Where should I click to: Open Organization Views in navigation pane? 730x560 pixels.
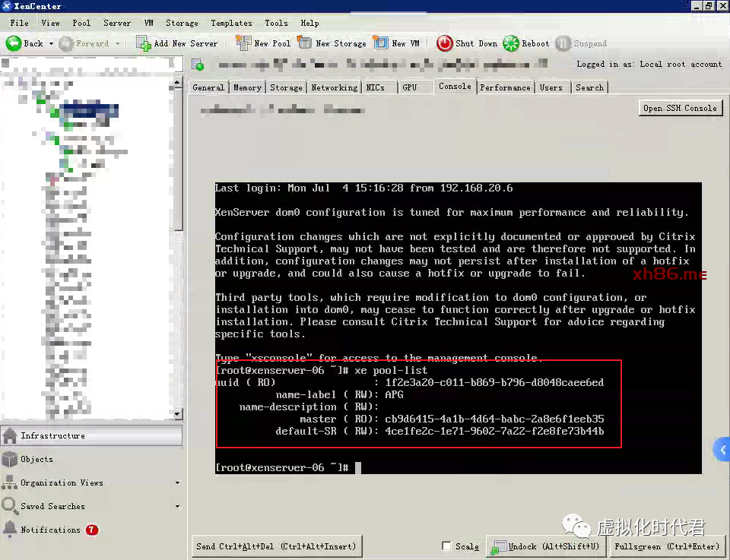click(x=91, y=482)
